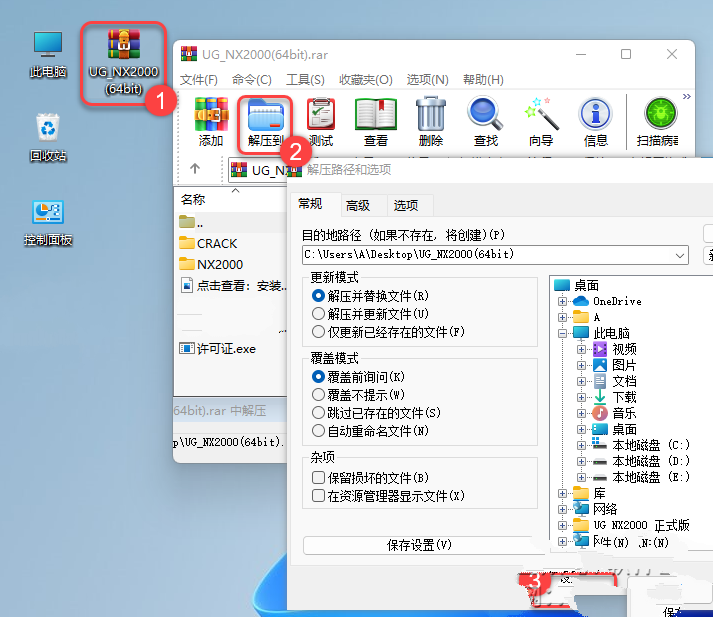Open the 命令(C) menu
This screenshot has height=617, width=713.
251,80
